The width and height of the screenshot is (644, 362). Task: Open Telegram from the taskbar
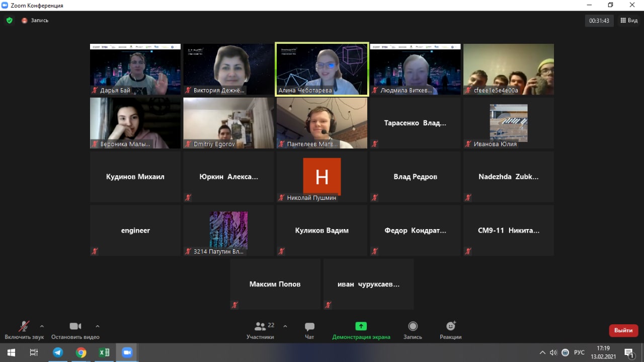pyautogui.click(x=58, y=352)
